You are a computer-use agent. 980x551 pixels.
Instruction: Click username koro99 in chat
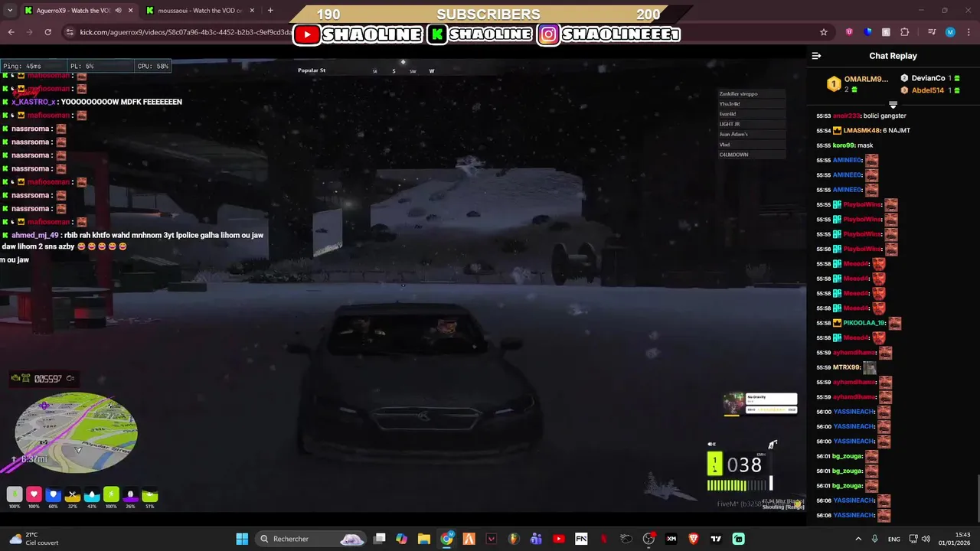tap(842, 145)
